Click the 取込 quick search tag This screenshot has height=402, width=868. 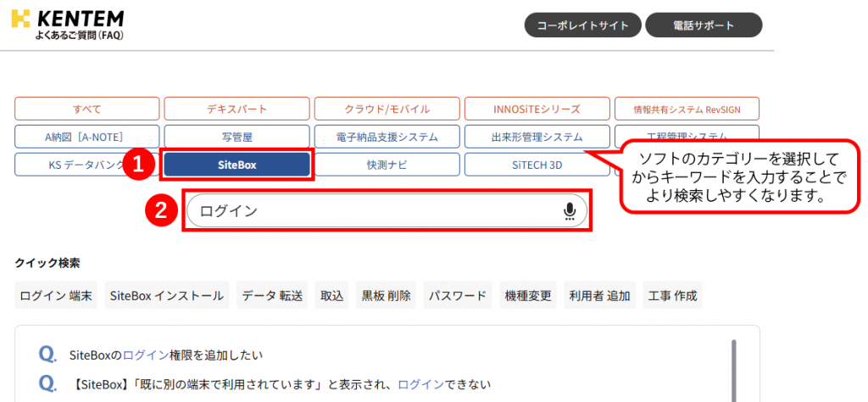(332, 296)
